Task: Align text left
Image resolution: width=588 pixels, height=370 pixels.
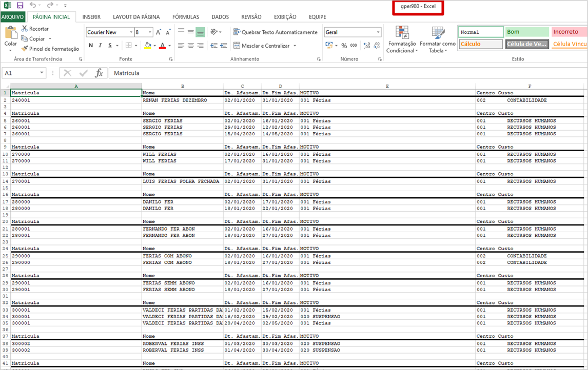Action: [181, 45]
